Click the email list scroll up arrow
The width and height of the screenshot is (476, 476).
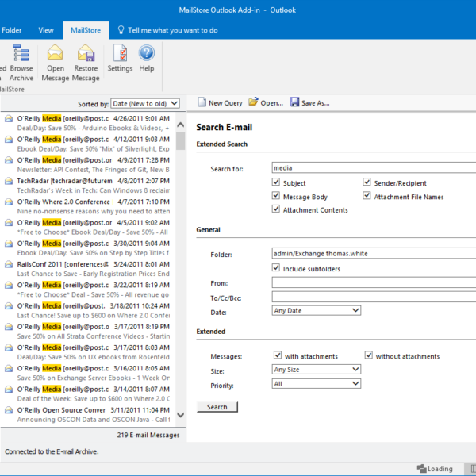[x=181, y=125]
